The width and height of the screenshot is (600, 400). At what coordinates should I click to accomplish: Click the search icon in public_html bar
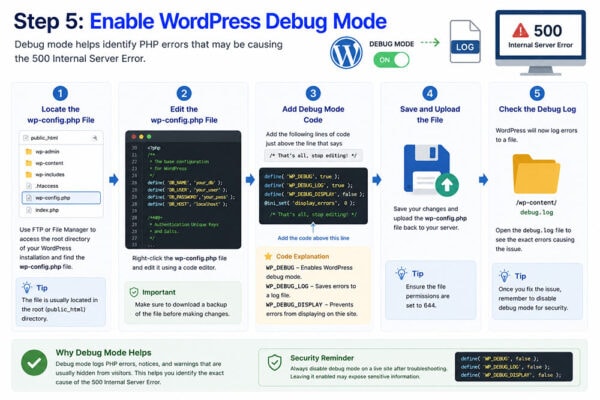pos(95,138)
